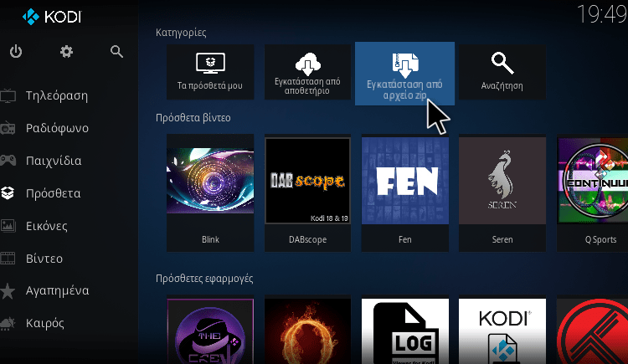Launch the Q Sports video add-on

[x=592, y=193]
